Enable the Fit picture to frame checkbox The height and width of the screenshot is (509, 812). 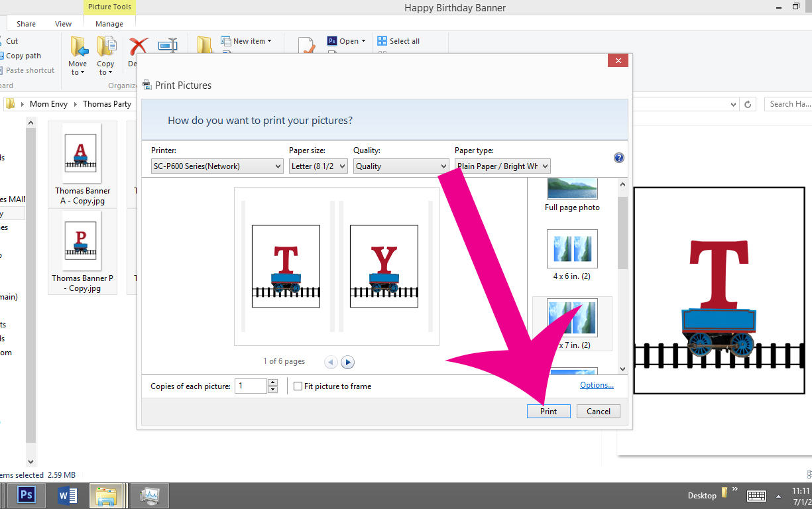(x=298, y=386)
